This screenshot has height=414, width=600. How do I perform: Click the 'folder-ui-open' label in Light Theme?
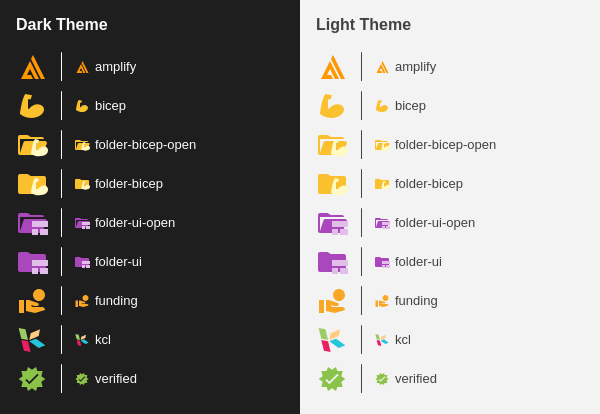[435, 223]
